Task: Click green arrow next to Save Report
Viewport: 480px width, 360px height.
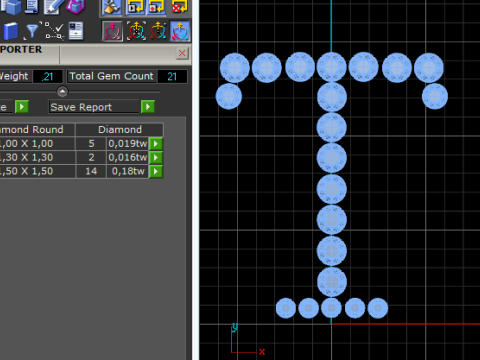Action: tap(148, 107)
